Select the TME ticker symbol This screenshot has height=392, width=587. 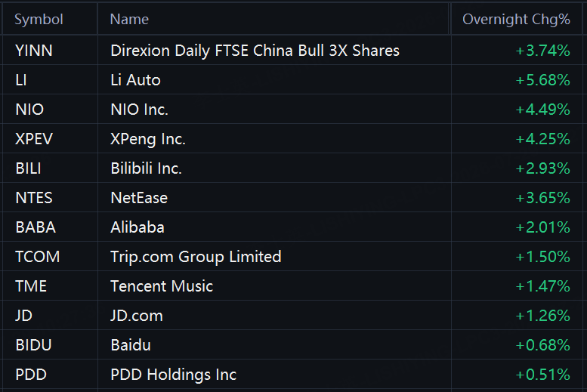tap(31, 286)
